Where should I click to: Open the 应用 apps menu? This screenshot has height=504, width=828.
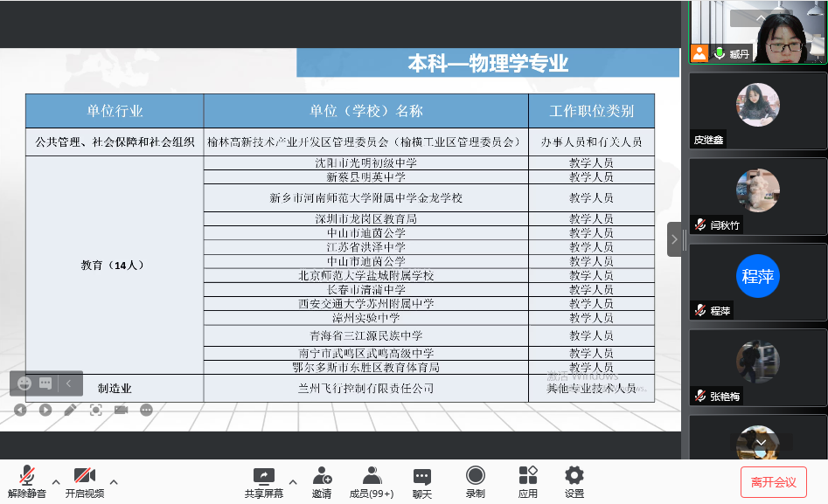click(x=528, y=481)
